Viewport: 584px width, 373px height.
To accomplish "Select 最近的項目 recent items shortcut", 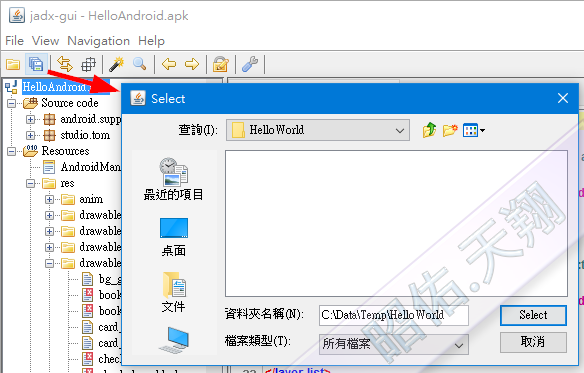I will (174, 179).
